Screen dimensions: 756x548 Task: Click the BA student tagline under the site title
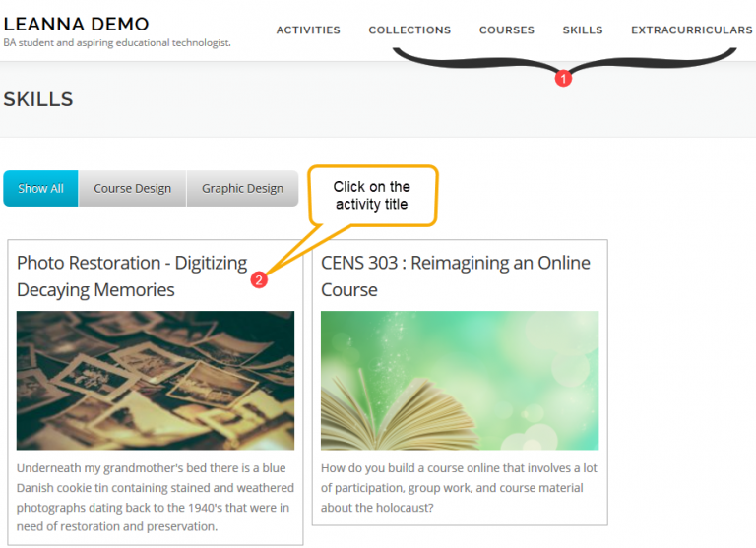click(117, 43)
